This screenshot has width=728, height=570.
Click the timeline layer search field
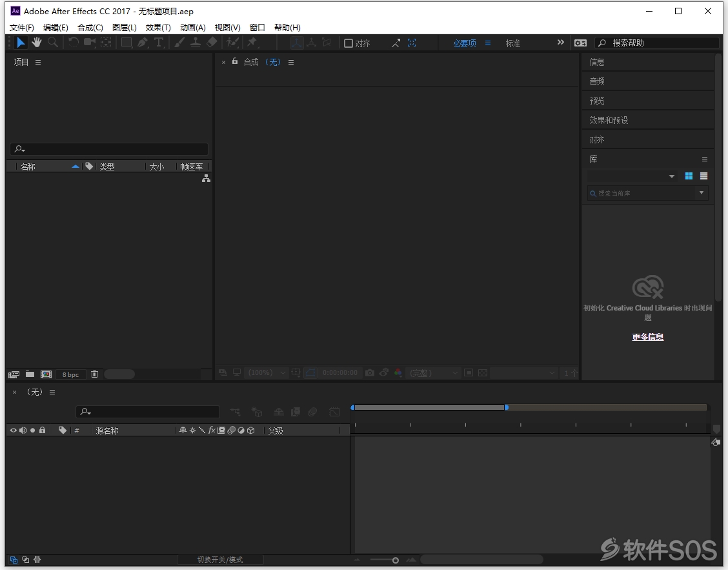click(148, 412)
